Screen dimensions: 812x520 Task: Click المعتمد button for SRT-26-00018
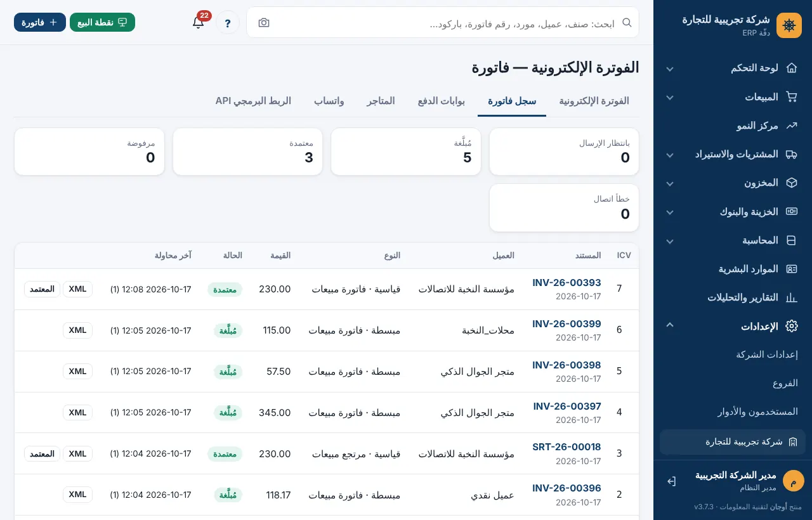pyautogui.click(x=42, y=453)
